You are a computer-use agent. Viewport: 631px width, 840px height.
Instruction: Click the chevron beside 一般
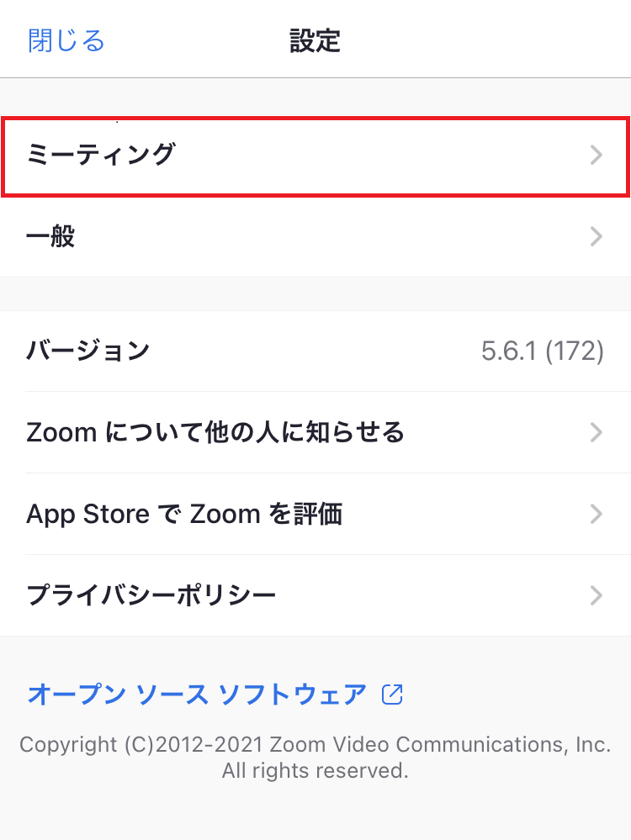coord(596,237)
